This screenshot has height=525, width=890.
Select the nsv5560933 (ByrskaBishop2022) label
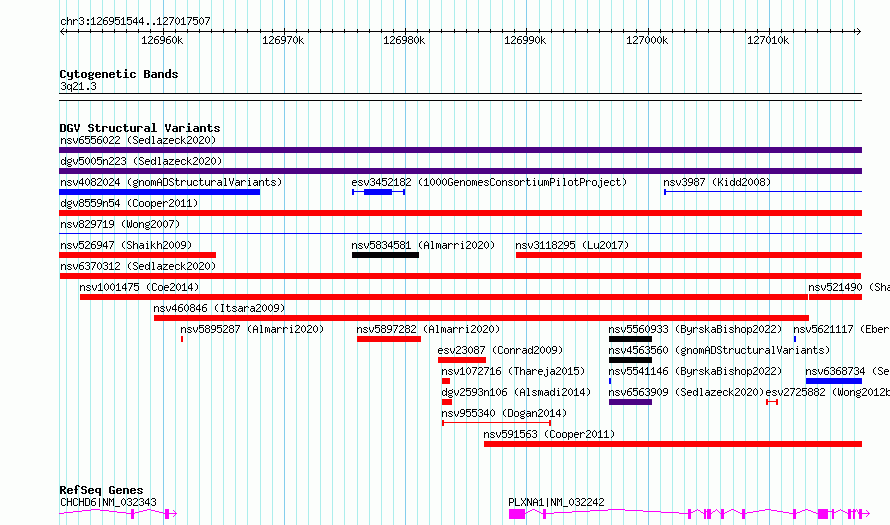click(x=695, y=329)
